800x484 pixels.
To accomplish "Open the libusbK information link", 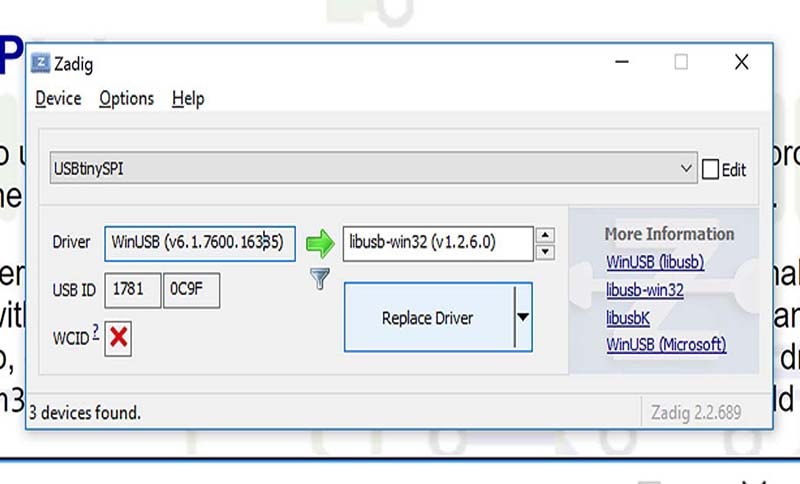I will point(628,318).
